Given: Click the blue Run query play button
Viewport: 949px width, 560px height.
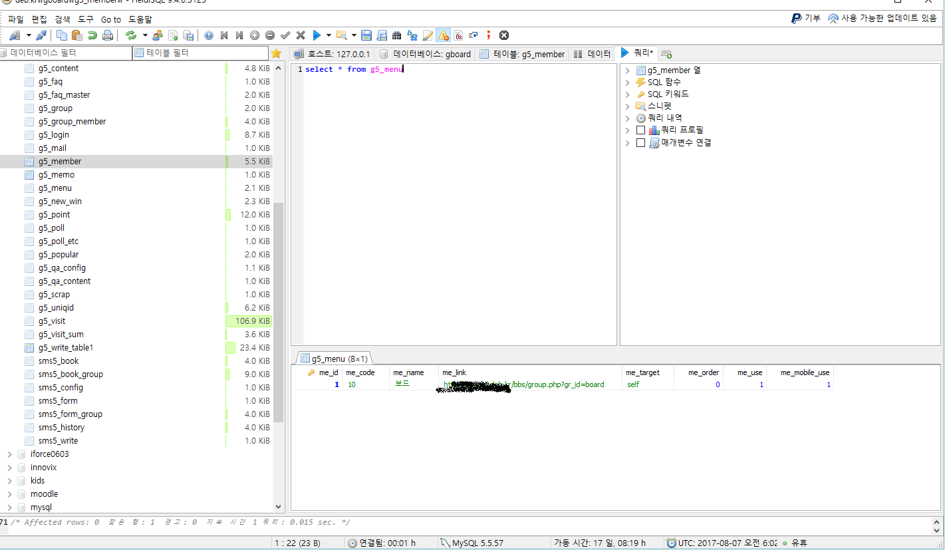Looking at the screenshot, I should 317,35.
